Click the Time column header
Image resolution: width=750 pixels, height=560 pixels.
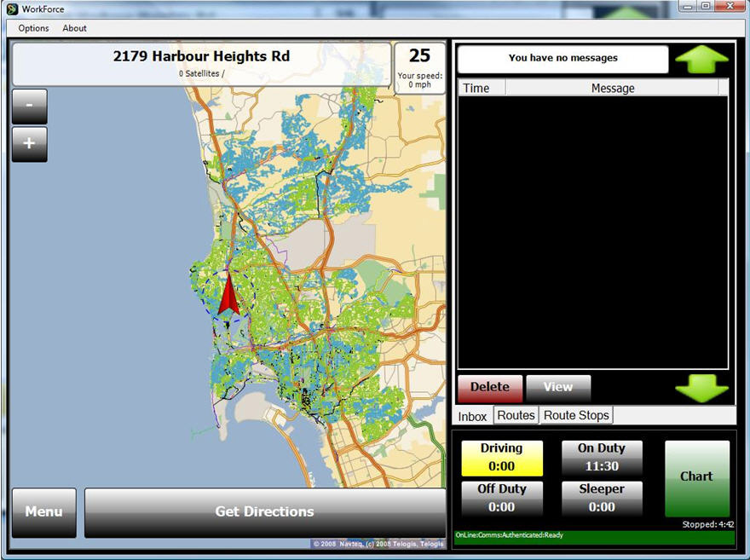coord(482,89)
